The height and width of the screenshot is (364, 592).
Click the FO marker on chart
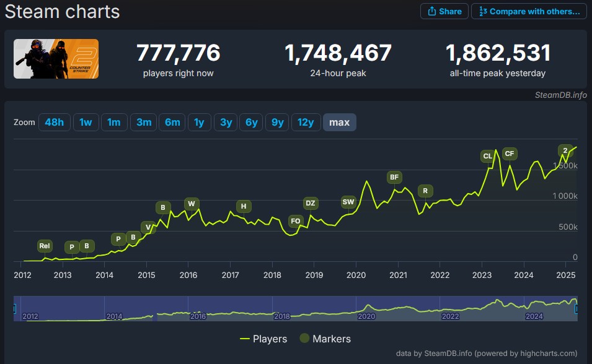296,221
